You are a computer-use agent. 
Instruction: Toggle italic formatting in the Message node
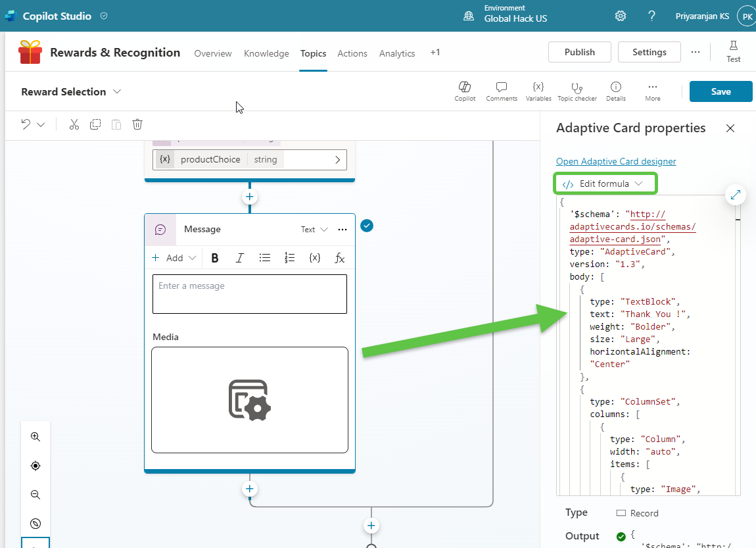[x=240, y=258]
